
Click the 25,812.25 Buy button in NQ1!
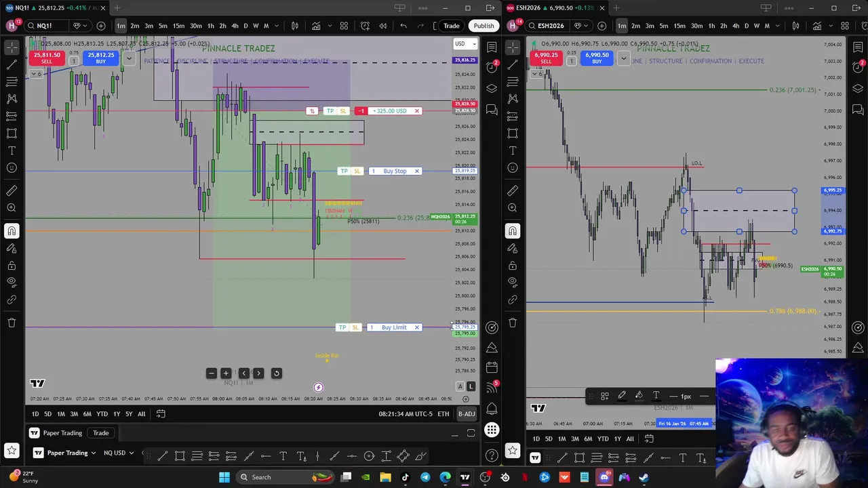[x=100, y=58]
